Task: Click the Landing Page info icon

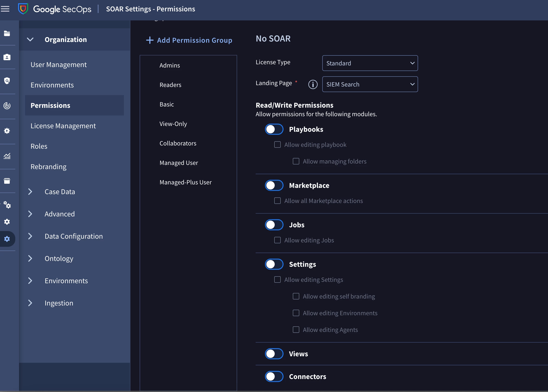Action: click(x=313, y=84)
